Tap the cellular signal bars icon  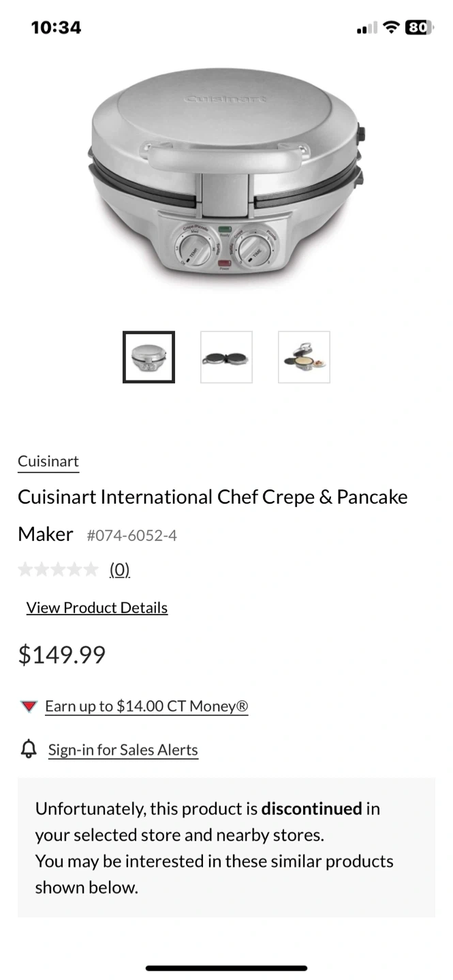(x=366, y=28)
